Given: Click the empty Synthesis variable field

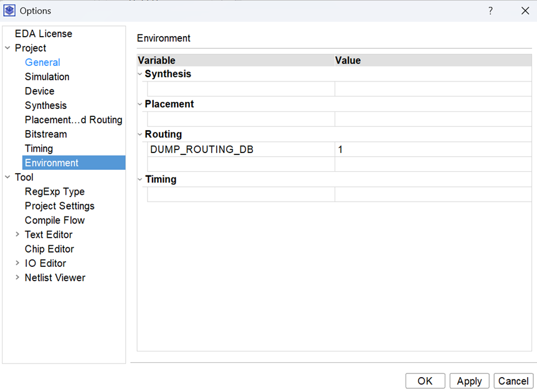Looking at the screenshot, I should 240,89.
